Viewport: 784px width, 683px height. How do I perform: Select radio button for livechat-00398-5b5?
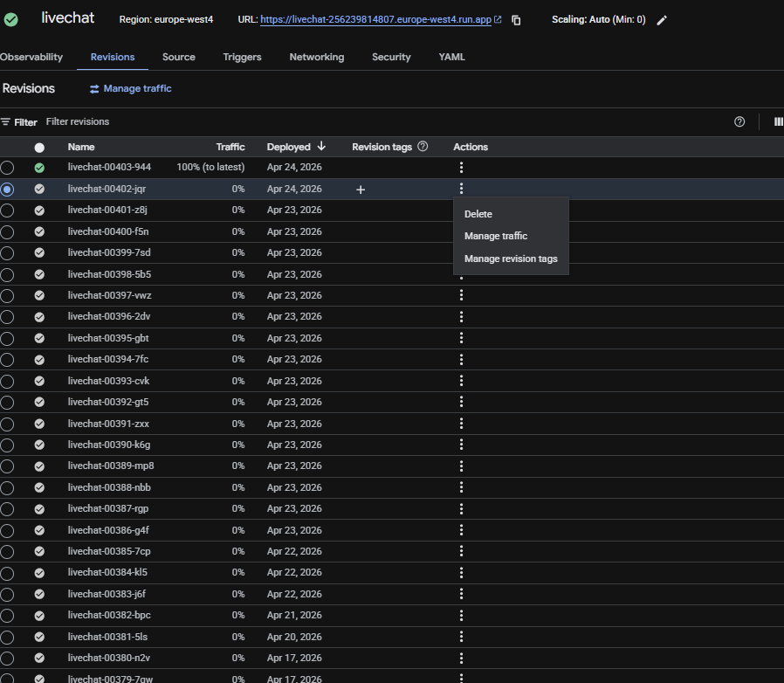click(x=7, y=275)
